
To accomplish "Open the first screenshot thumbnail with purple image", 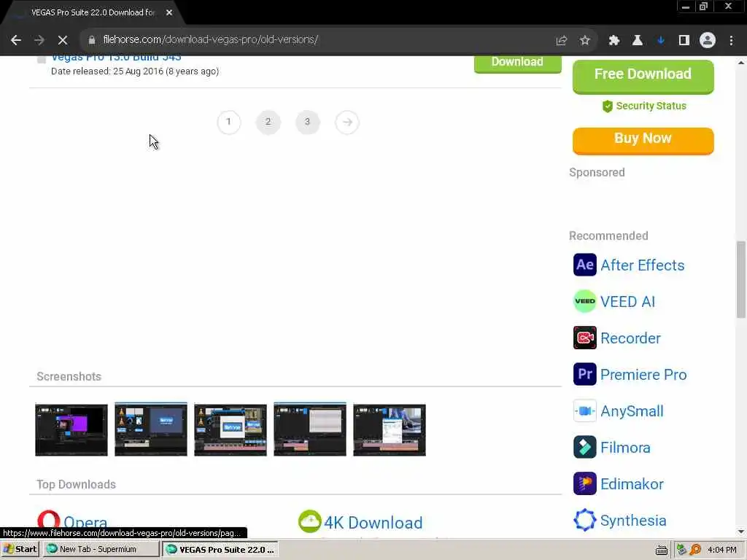I will point(71,429).
